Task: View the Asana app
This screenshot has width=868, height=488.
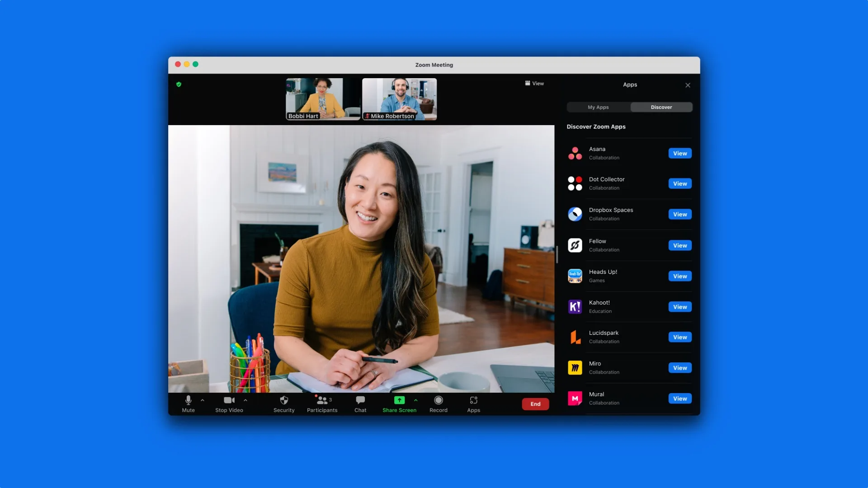Action: (679, 154)
